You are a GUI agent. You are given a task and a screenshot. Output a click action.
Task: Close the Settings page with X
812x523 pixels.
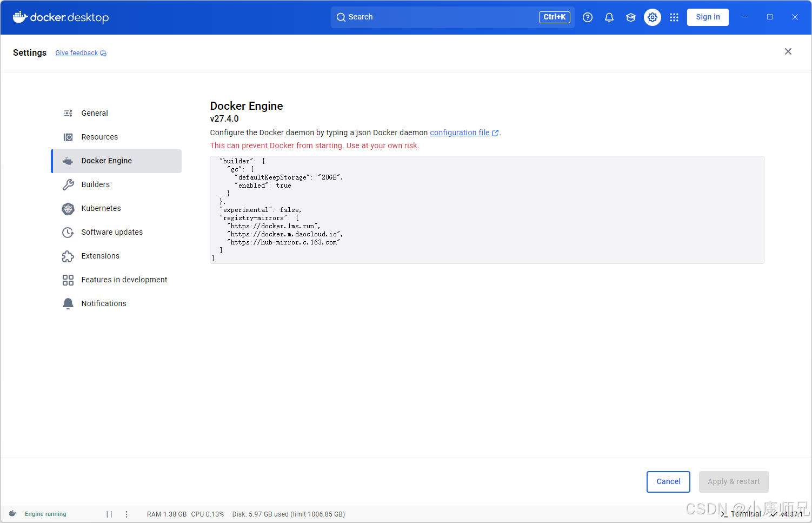(x=788, y=51)
